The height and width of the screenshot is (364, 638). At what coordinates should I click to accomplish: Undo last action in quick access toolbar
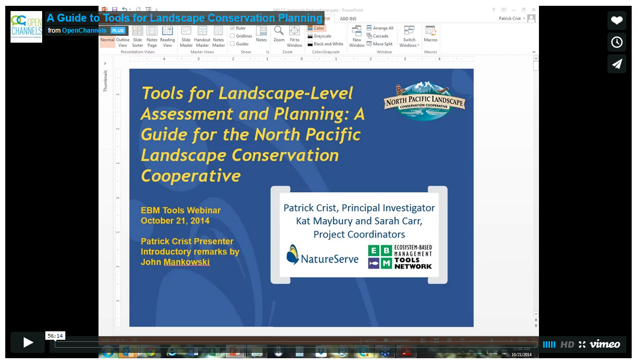click(125, 9)
